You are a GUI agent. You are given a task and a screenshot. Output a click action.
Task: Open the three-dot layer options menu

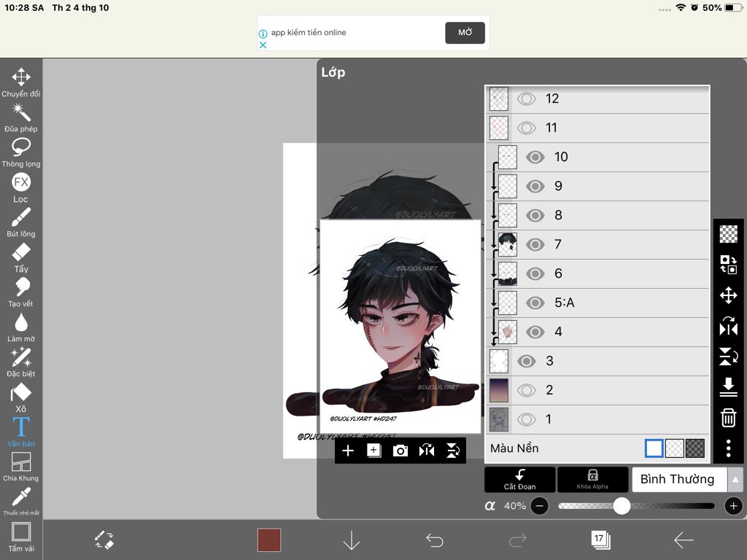(x=729, y=448)
